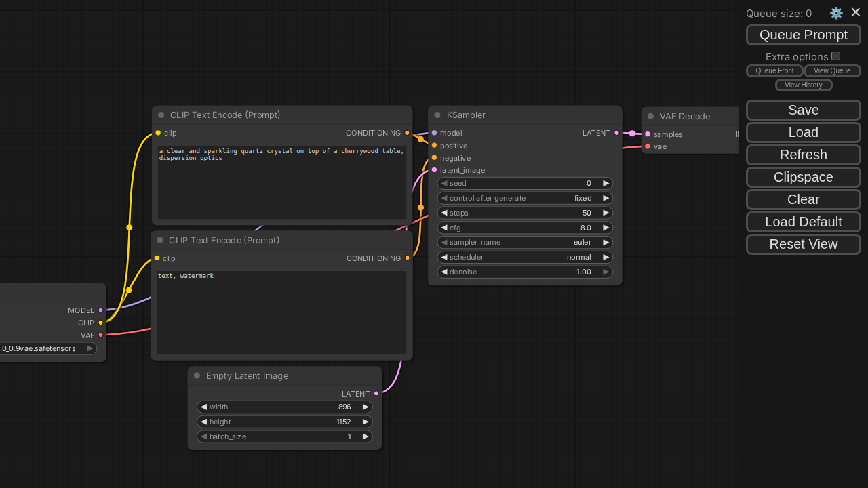Collapse the Empty Latent Image node dot
This screenshot has width=868, height=488.
tap(197, 376)
